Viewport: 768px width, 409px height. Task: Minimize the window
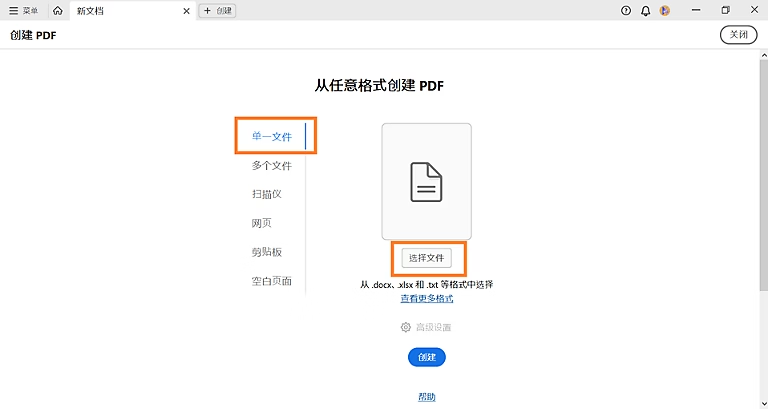click(696, 10)
